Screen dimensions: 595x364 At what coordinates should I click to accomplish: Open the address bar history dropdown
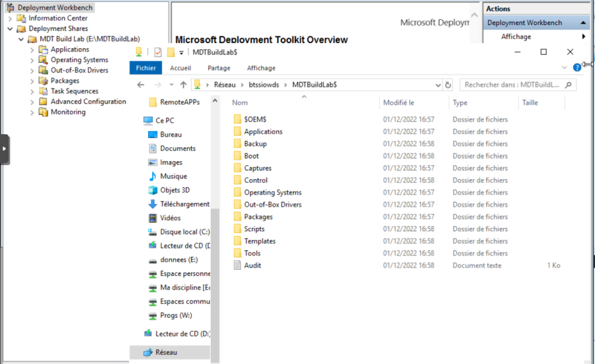[438, 85]
